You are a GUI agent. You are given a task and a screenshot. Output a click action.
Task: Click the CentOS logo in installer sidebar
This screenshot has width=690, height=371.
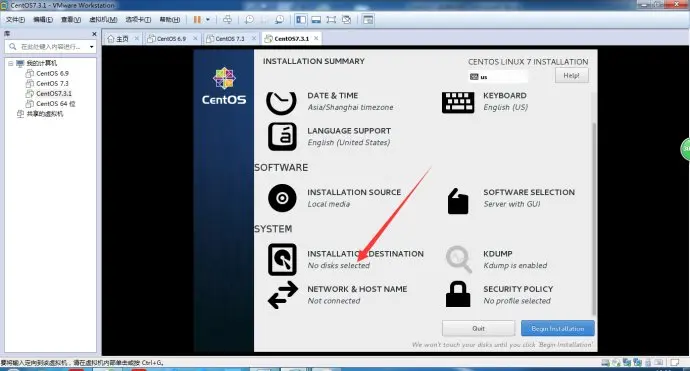(224, 86)
